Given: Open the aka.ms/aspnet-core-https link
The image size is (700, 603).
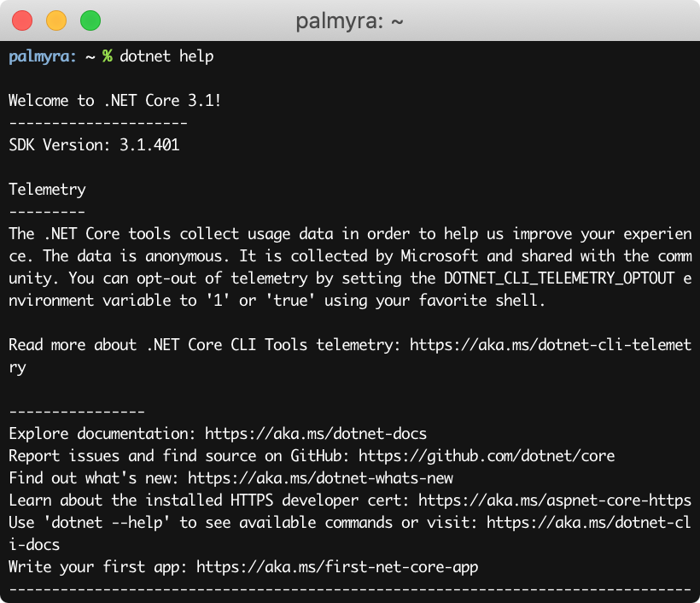Looking at the screenshot, I should 555,501.
